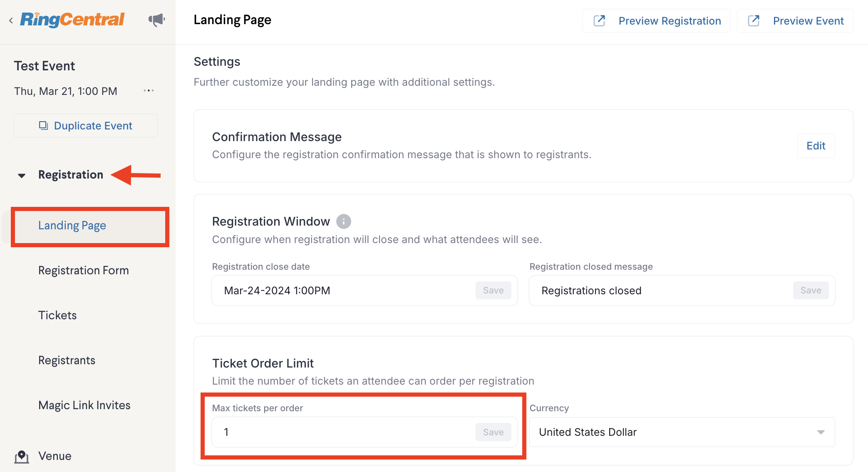Go back using the chevron beside RingCentral

11,20
